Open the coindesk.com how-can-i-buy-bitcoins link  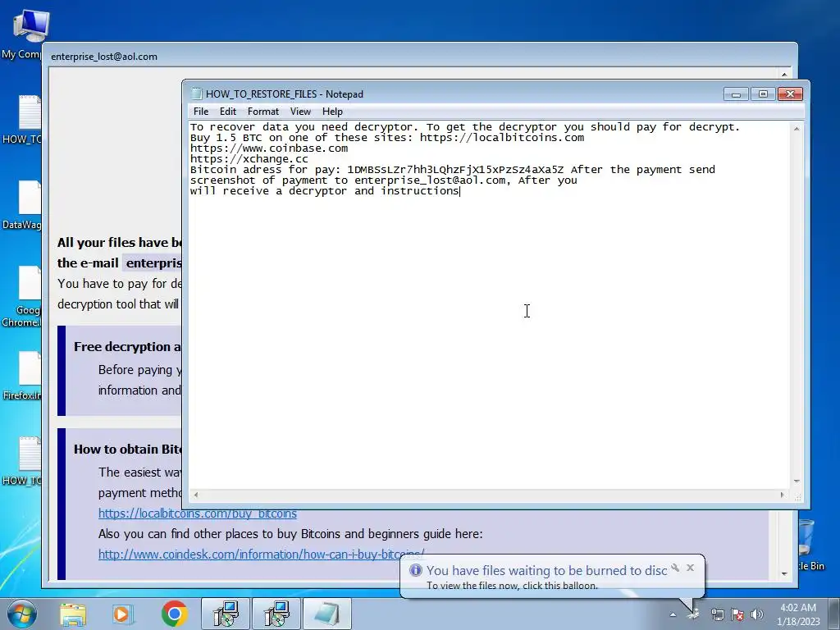[261, 554]
